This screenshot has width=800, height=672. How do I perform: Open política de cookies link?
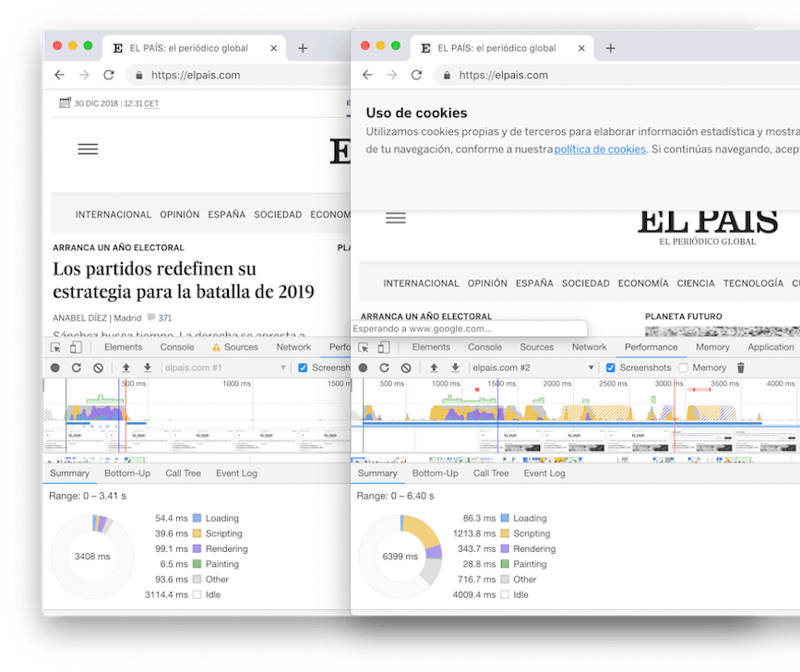tap(600, 150)
